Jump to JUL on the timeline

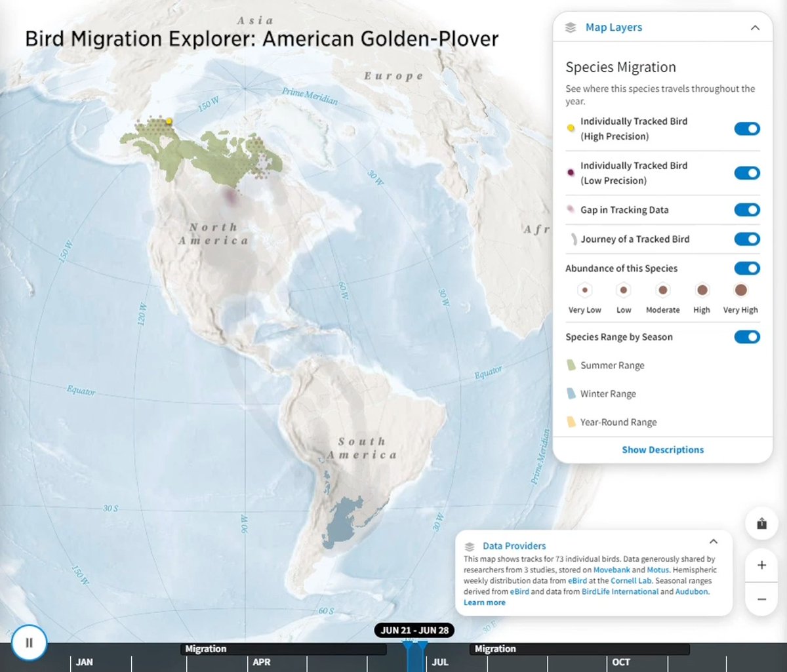click(x=439, y=662)
